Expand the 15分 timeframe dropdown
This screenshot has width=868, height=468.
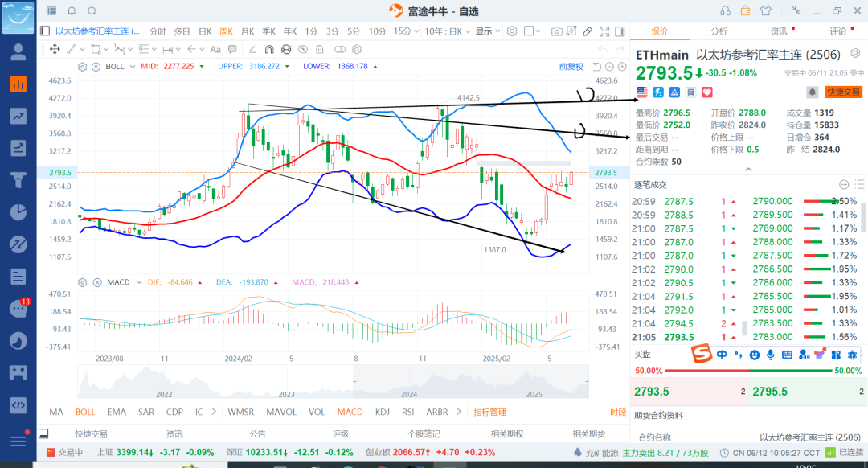point(407,31)
